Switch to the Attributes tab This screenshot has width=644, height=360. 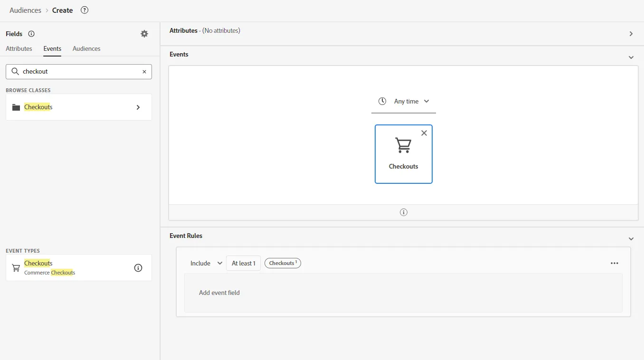point(19,48)
